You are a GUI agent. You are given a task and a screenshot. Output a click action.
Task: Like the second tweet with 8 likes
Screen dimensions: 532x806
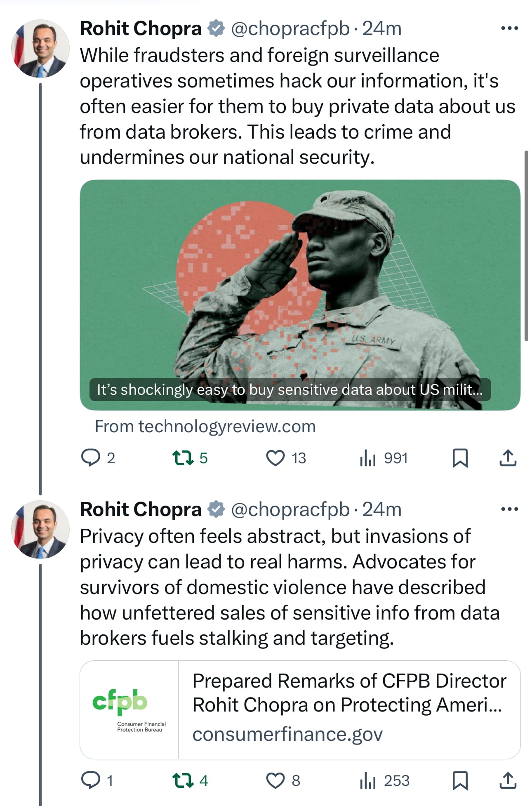coord(275,780)
